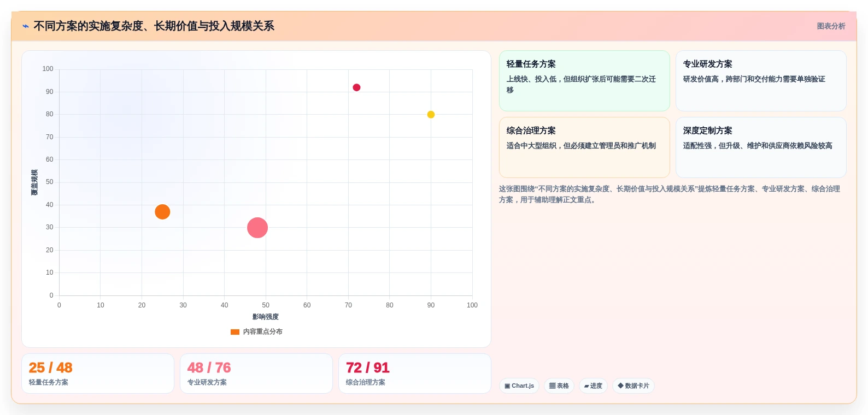Select the 72 / 91 stat card
Image resolution: width=868 pixels, height=415 pixels.
point(415,373)
